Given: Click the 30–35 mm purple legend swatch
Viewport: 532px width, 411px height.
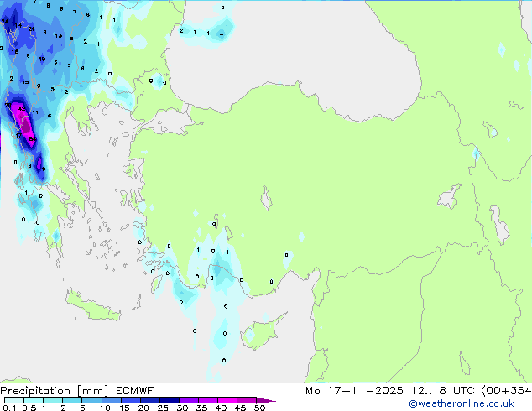Looking at the screenshot, I should 189,400.
